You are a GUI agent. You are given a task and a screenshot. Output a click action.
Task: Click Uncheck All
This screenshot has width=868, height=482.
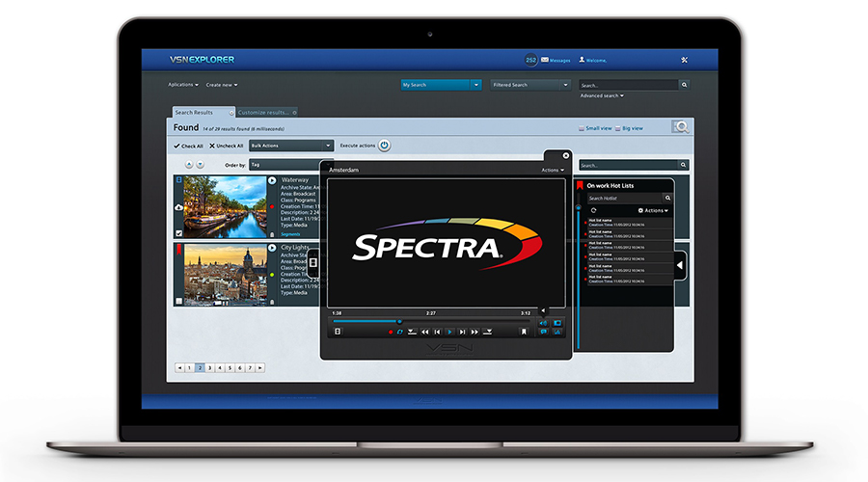click(x=226, y=147)
